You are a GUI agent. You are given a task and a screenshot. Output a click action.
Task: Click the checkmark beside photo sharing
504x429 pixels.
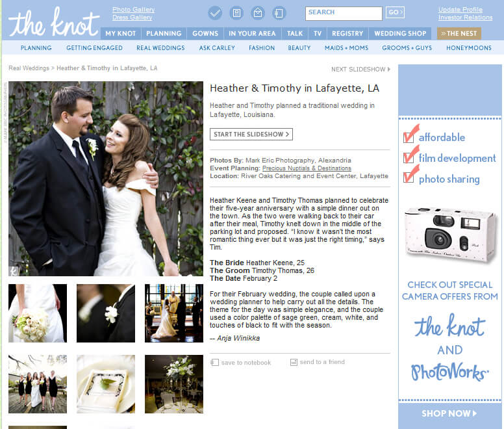tap(409, 175)
